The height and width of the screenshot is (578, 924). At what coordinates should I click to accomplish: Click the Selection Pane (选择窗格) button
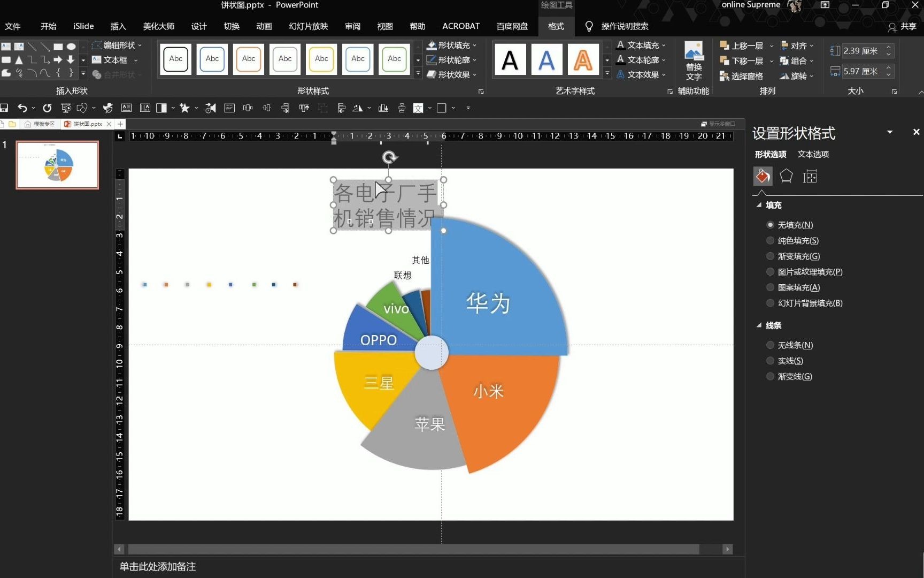click(741, 76)
